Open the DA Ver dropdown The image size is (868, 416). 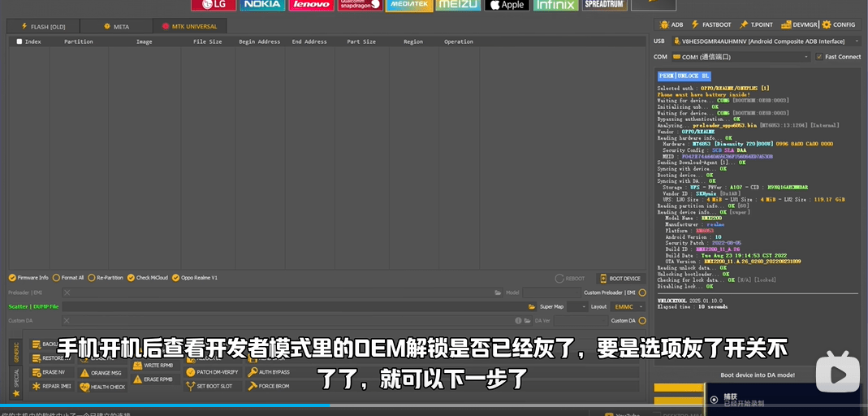click(581, 320)
